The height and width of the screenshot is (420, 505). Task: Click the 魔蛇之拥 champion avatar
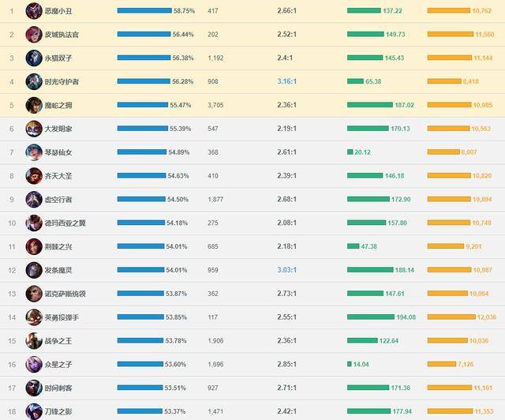34,105
